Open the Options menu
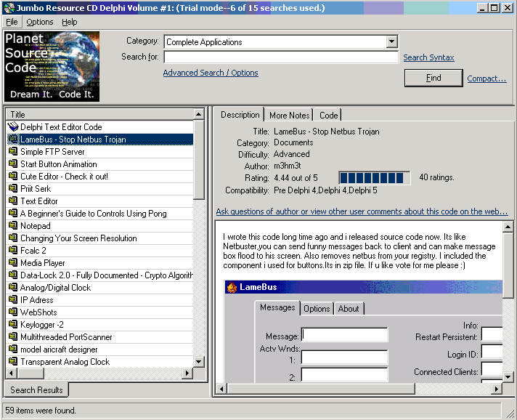Screen dimensions: 517x420 coord(40,22)
